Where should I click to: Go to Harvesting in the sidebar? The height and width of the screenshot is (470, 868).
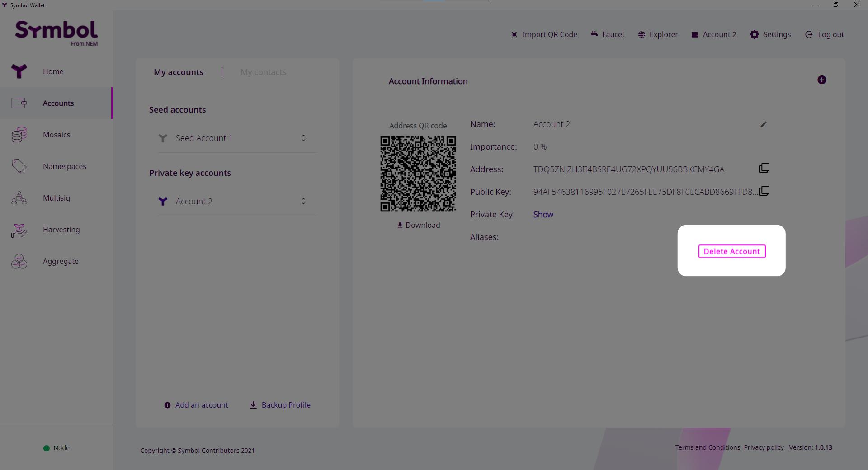click(61, 230)
